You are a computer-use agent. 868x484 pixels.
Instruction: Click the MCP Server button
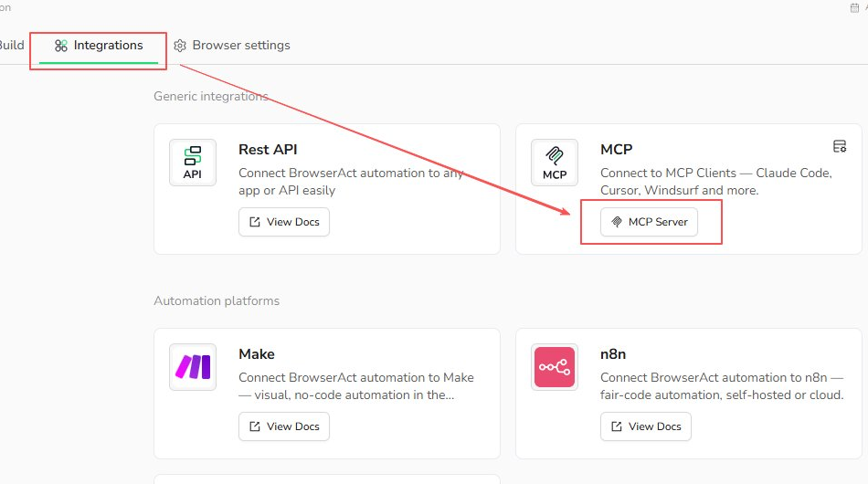click(x=649, y=222)
